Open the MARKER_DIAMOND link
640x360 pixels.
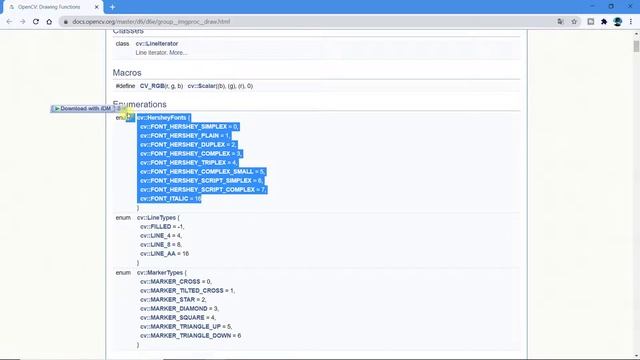[x=174, y=309]
